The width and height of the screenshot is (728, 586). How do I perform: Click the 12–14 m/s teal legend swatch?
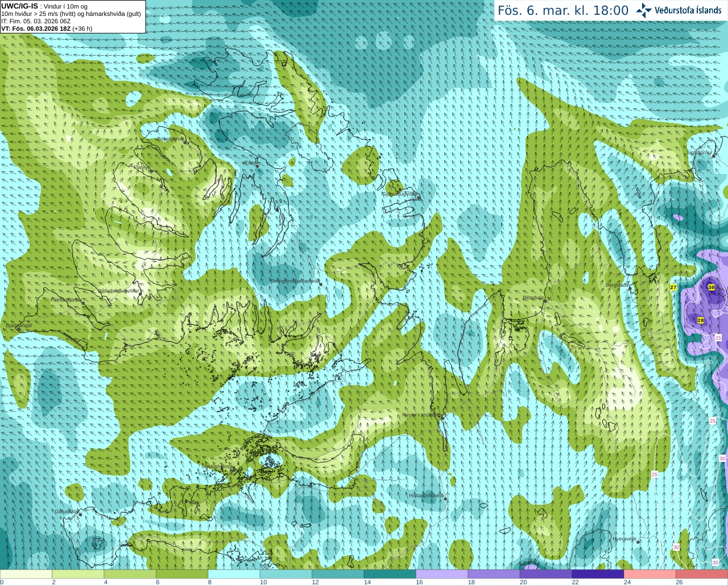pos(338,574)
